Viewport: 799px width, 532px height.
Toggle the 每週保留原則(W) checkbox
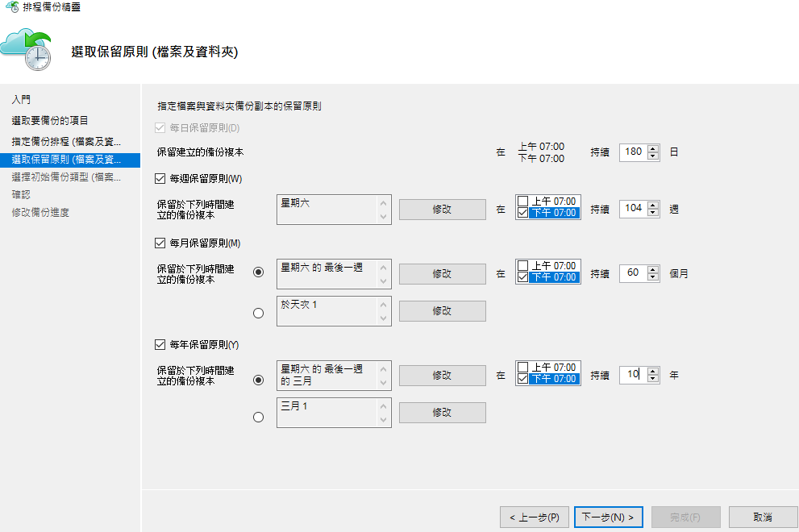click(x=160, y=178)
